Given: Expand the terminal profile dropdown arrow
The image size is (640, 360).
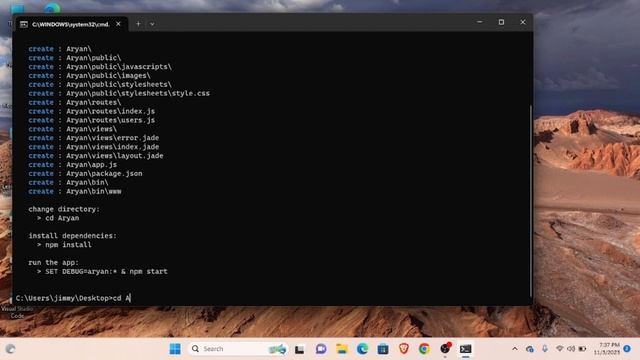Looking at the screenshot, I should click(x=152, y=24).
